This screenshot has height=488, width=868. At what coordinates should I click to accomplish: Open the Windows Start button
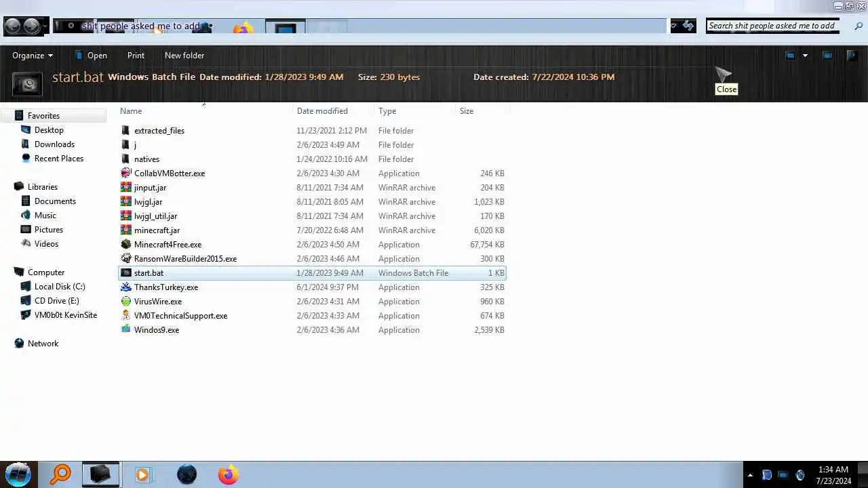(18, 474)
